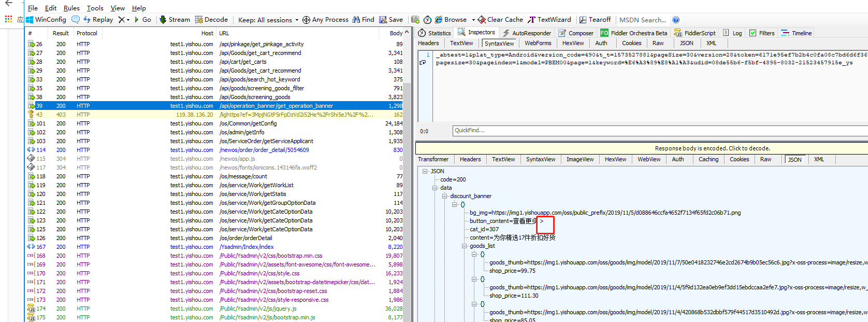Select session 39 get_operation_banner row
The width and height of the screenshot is (868, 322).
[x=215, y=106]
